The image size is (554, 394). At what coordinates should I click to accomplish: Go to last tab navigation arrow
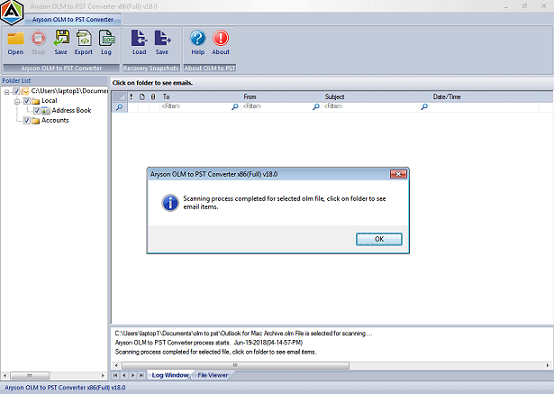click(x=141, y=375)
